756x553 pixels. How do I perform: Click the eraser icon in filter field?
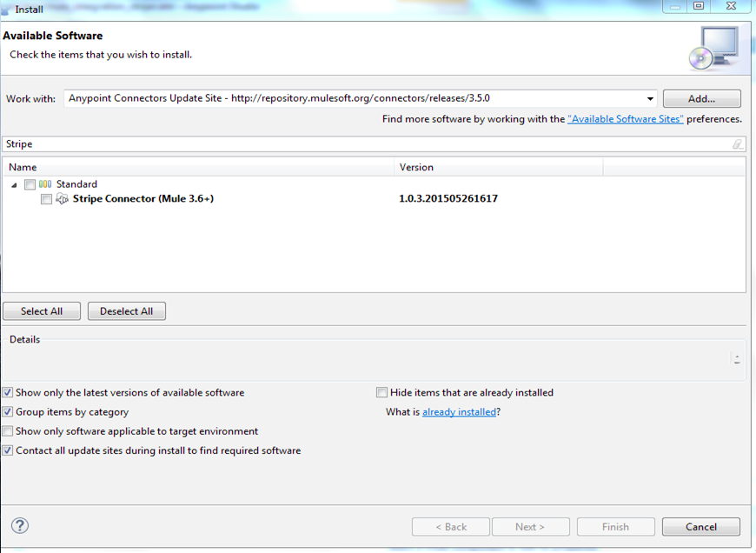(x=737, y=144)
